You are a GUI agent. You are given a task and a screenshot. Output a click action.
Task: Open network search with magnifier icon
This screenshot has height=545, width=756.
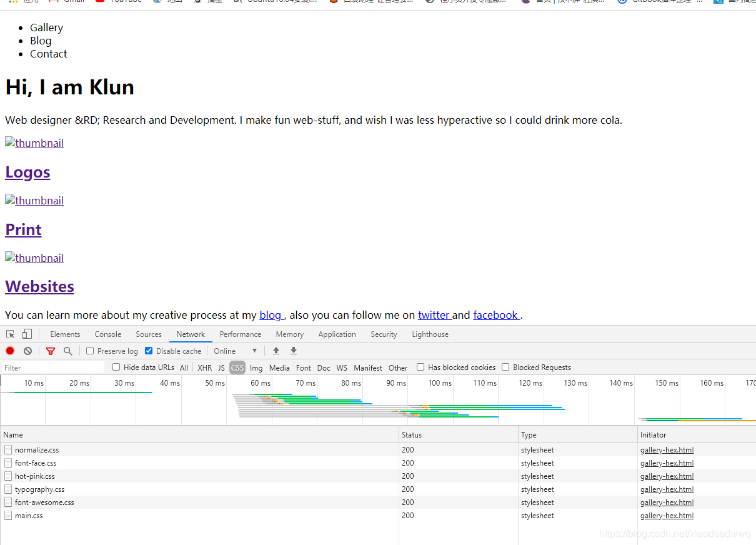pyautogui.click(x=67, y=351)
